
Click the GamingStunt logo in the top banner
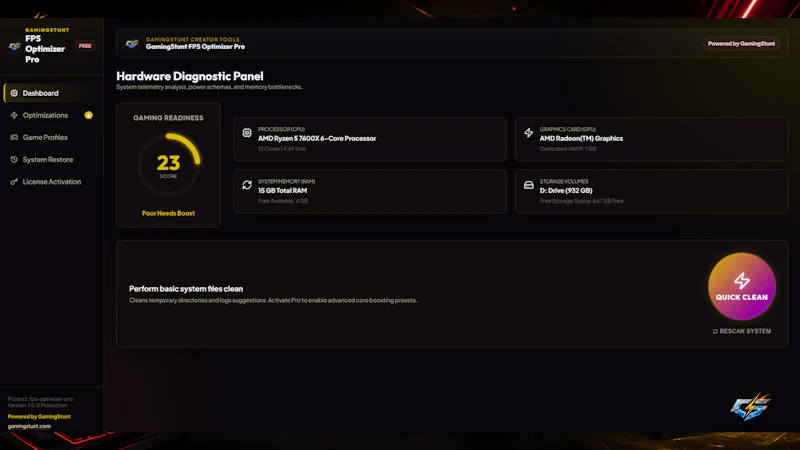(132, 44)
